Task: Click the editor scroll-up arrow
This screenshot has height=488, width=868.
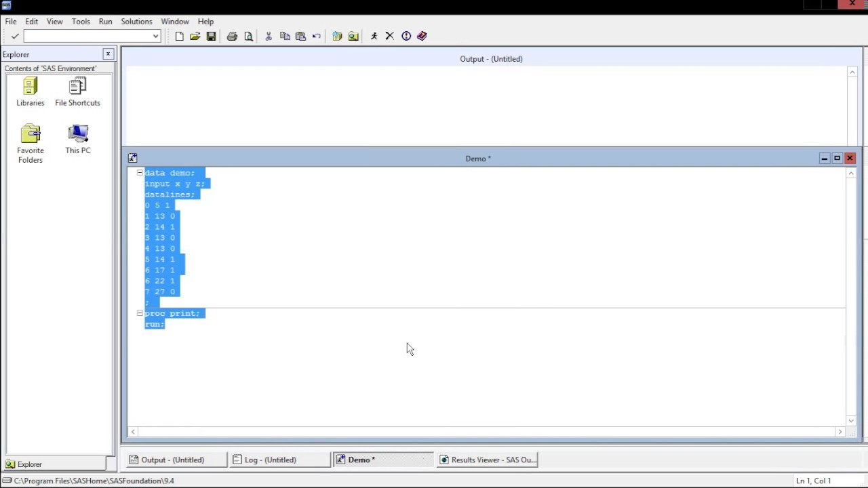Action: coord(851,174)
